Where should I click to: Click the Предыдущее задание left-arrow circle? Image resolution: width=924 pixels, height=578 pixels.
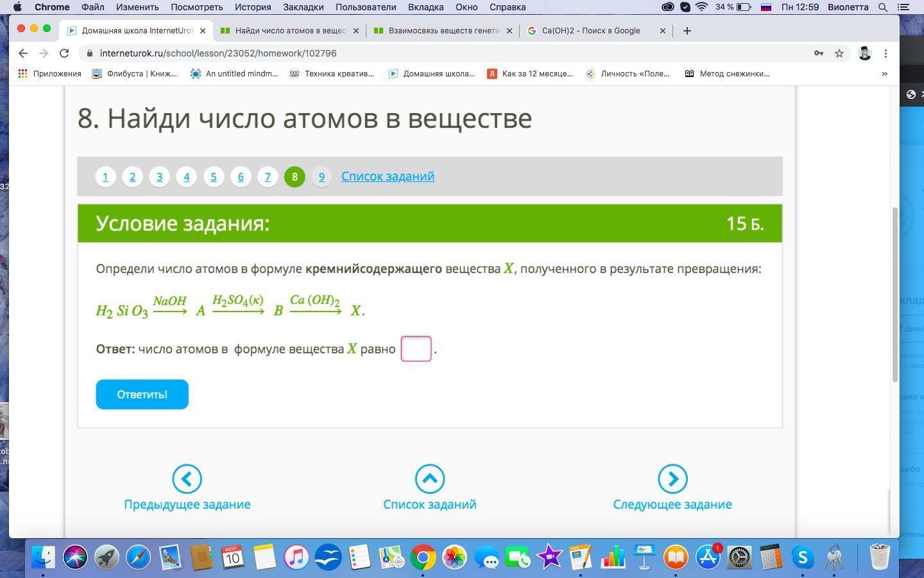187,479
